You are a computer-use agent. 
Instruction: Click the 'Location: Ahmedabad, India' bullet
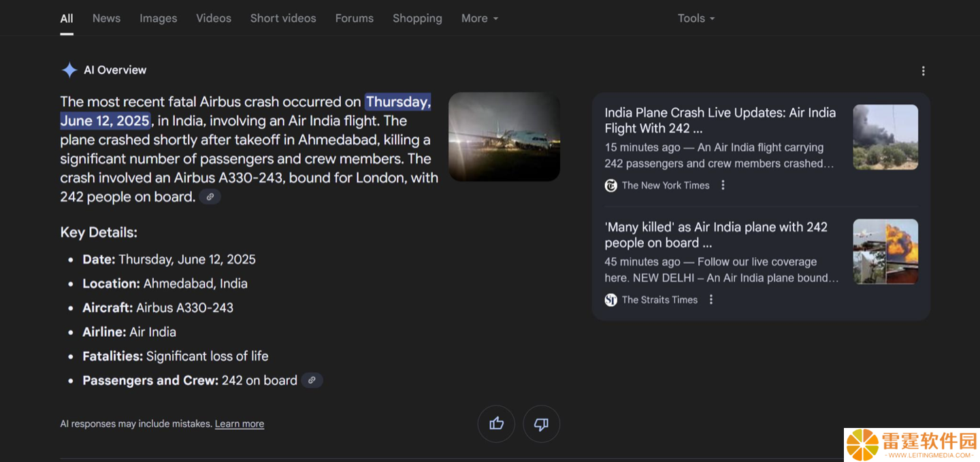tap(165, 284)
